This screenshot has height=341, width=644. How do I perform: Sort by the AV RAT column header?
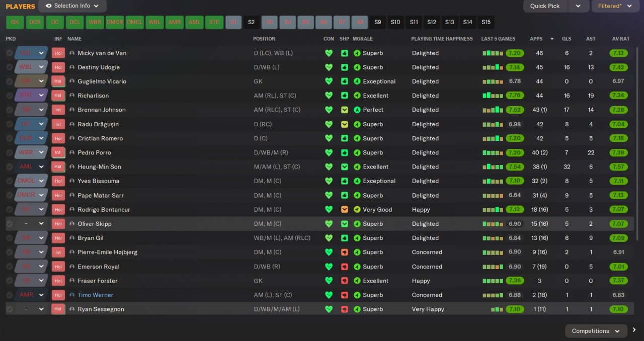(620, 39)
